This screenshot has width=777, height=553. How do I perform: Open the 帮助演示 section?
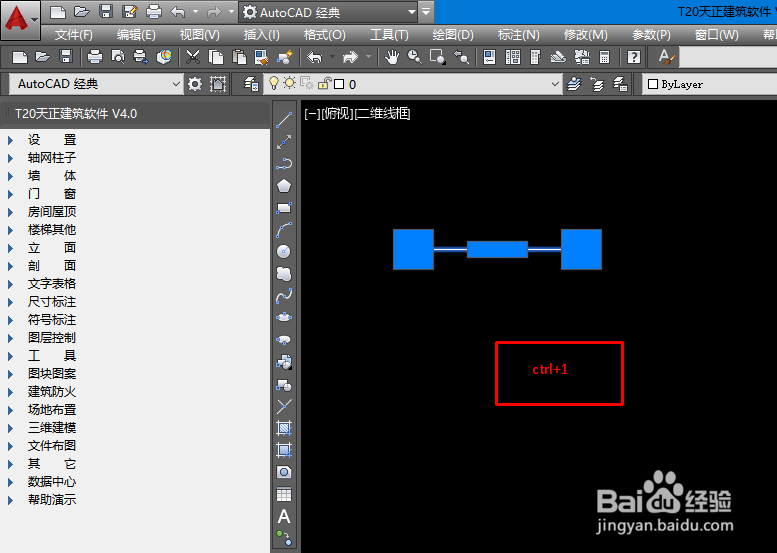52,500
